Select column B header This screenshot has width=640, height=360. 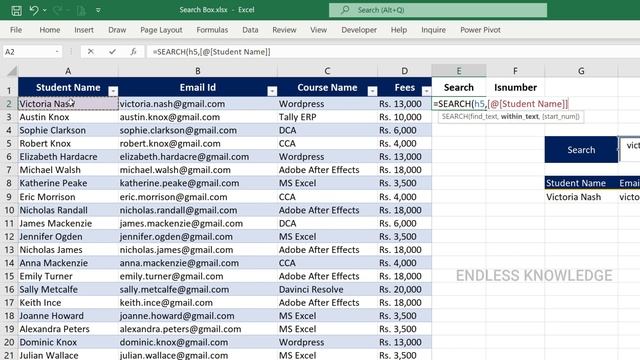pos(198,71)
